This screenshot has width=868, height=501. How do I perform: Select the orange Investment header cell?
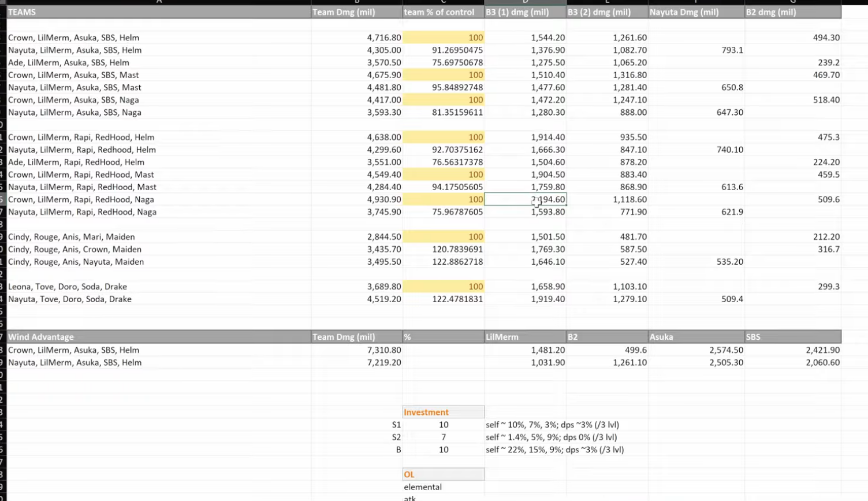444,412
